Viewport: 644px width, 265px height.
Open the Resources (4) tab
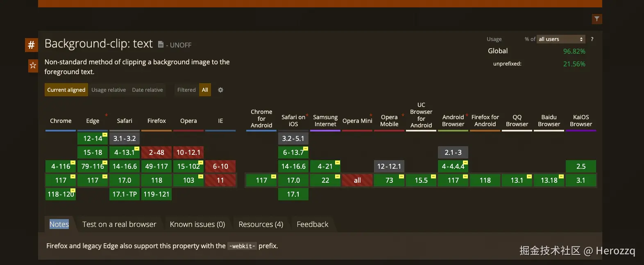[261, 224]
